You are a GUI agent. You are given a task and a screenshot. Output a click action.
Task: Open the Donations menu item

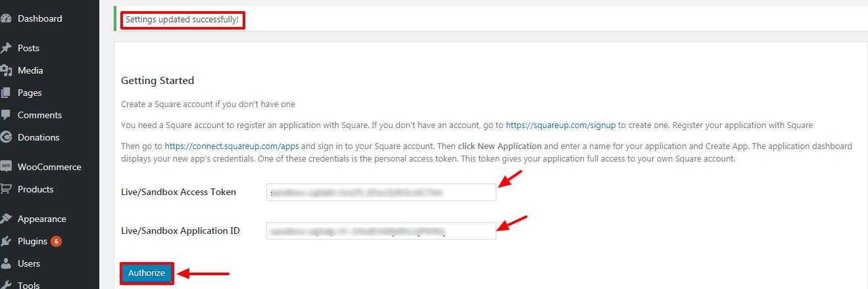pos(38,137)
